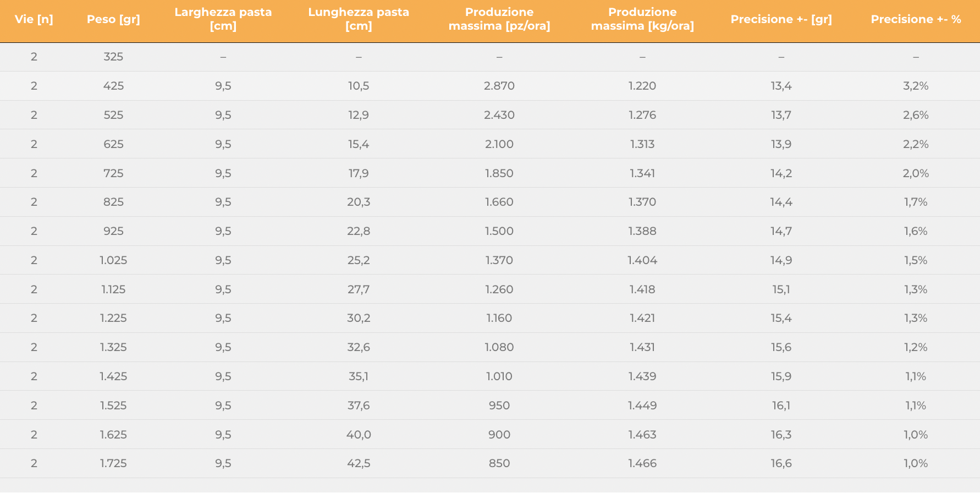
Task: Click the Peso [gr] column header
Action: (113, 19)
